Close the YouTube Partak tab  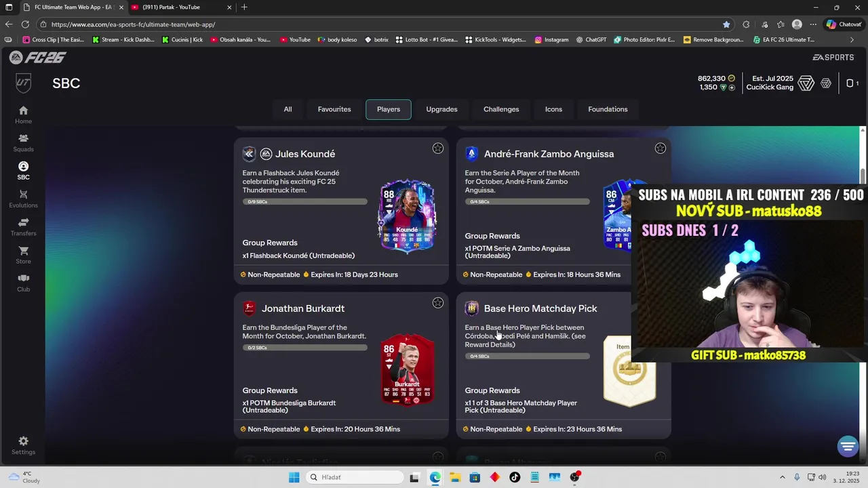(x=229, y=7)
